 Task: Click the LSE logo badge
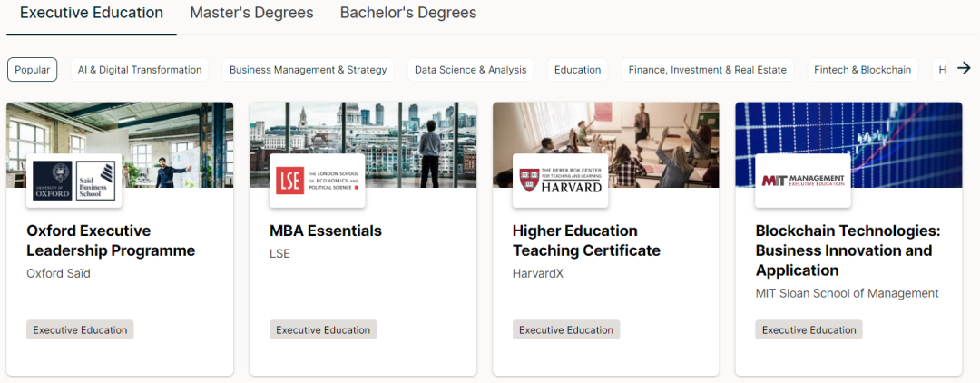[317, 180]
